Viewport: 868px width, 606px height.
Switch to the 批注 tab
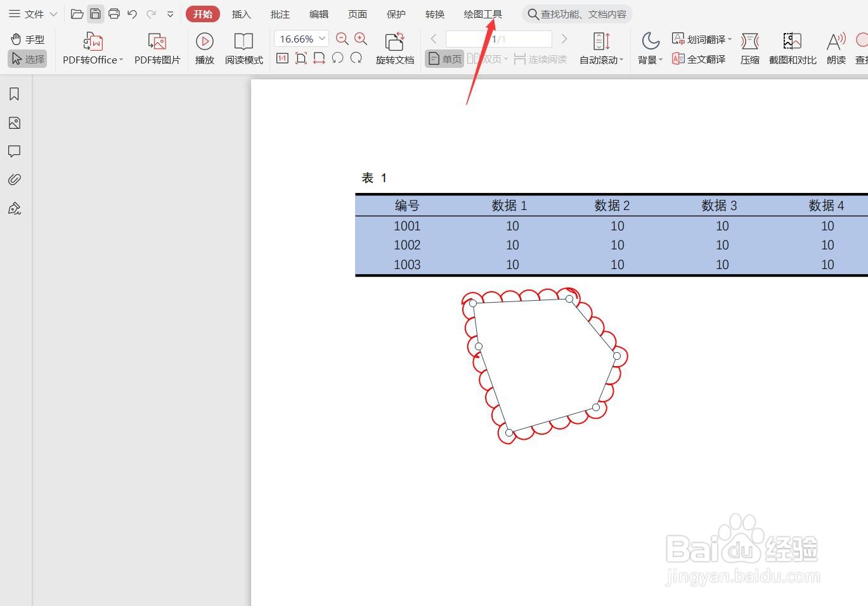280,14
